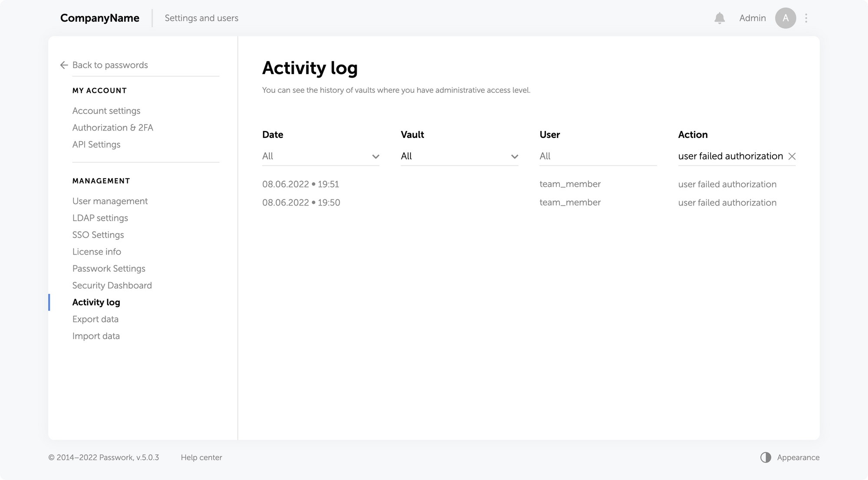Select Security Dashboard in sidebar
The width and height of the screenshot is (868, 480).
(112, 286)
